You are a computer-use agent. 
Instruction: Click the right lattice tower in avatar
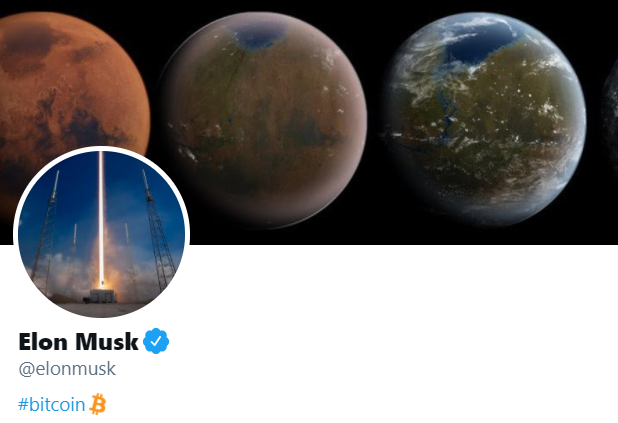[158, 232]
